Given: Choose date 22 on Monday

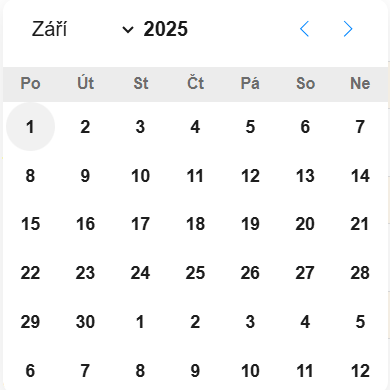Looking at the screenshot, I should 30,273.
